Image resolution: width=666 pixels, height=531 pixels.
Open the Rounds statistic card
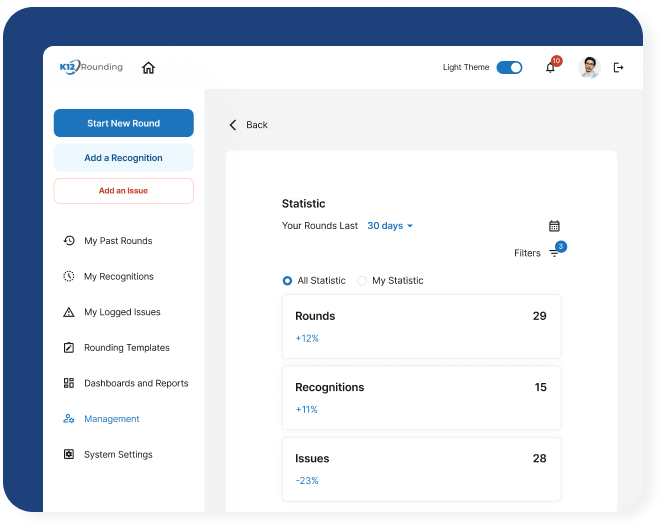(420, 326)
